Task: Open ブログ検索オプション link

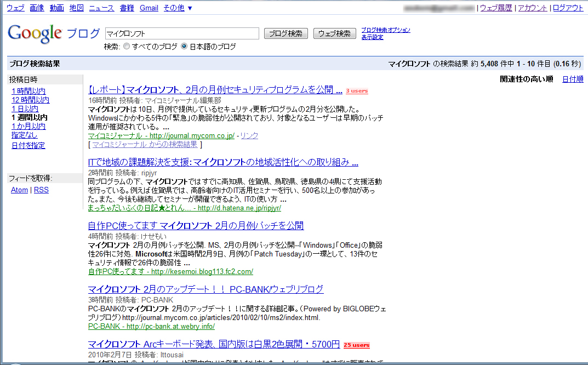Action: click(x=386, y=30)
